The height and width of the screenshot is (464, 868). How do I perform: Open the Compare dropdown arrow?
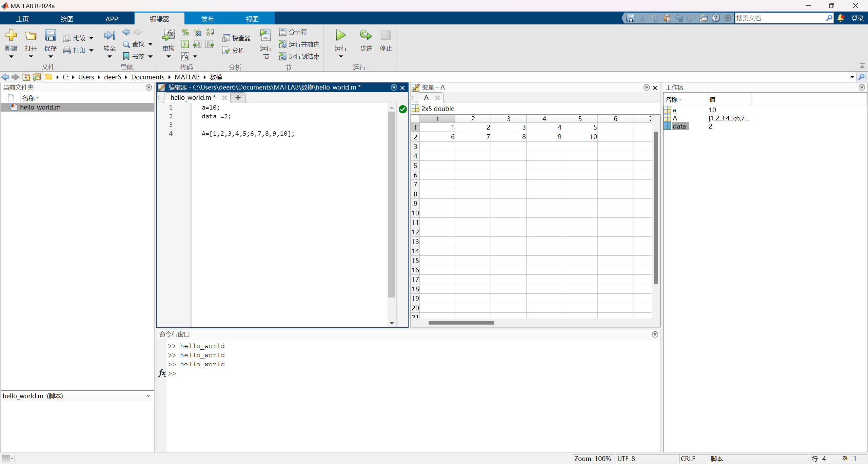click(x=91, y=38)
